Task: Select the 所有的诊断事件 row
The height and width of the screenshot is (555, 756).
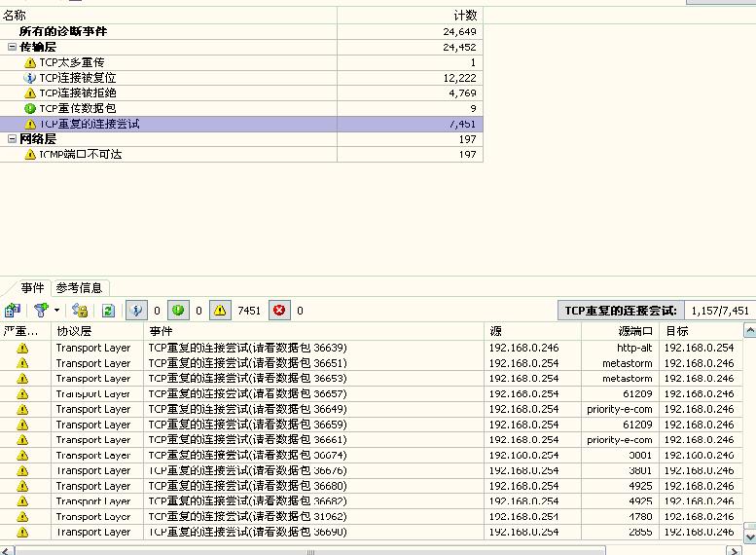Action: tap(241, 31)
